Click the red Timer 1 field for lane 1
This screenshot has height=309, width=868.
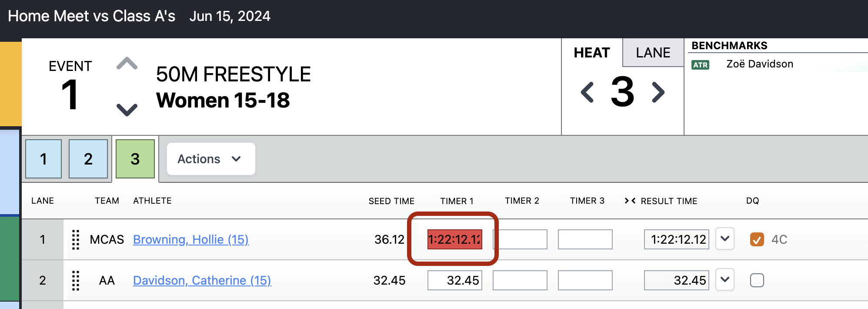click(x=455, y=239)
